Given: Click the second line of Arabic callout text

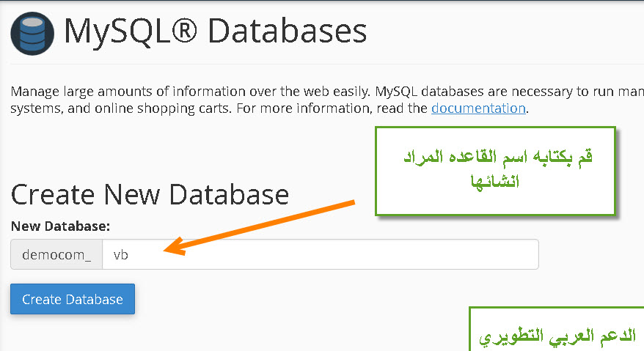Looking at the screenshot, I should click(494, 182).
